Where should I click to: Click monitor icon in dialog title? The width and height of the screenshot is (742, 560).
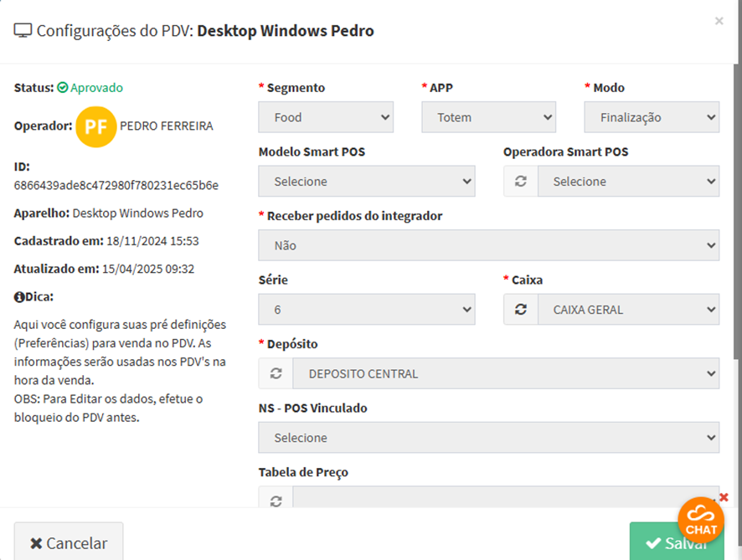click(23, 31)
